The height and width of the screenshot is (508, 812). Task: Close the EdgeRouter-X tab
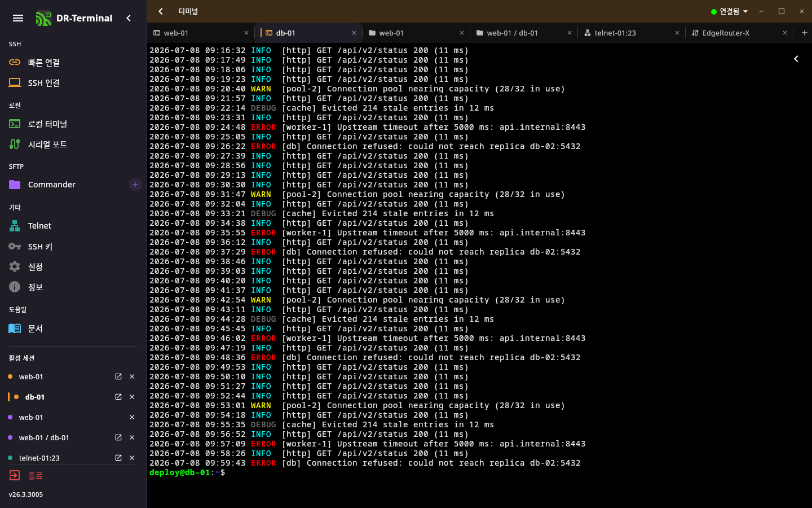pyautogui.click(x=785, y=33)
